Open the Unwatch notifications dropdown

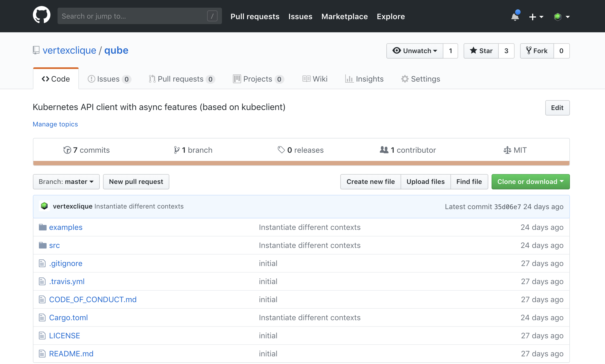pyautogui.click(x=415, y=51)
